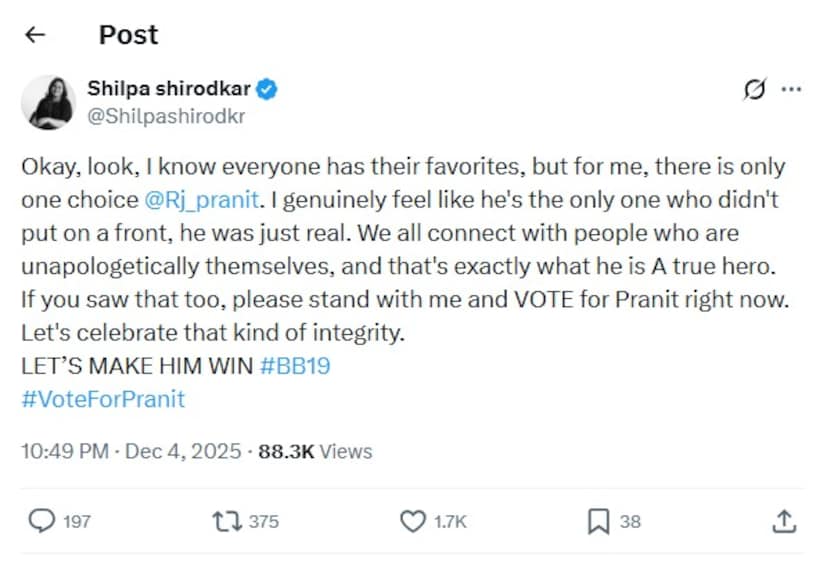827x561 pixels.
Task: Go back using the arrow icon
Action: coord(36,35)
